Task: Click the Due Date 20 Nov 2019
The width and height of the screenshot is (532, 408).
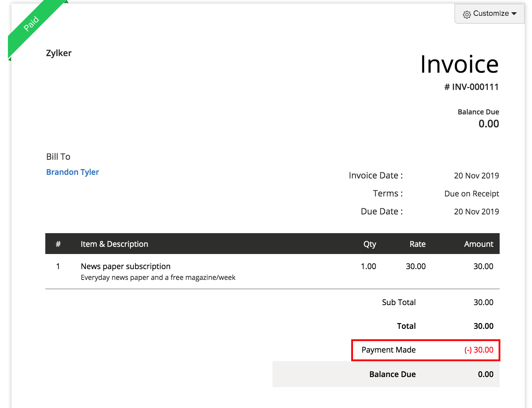Action: [476, 212]
